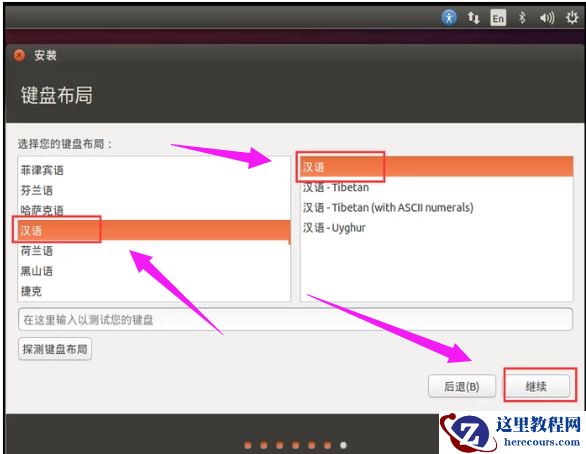Focus the keyboard test input field
This screenshot has width=586, height=454.
click(295, 319)
